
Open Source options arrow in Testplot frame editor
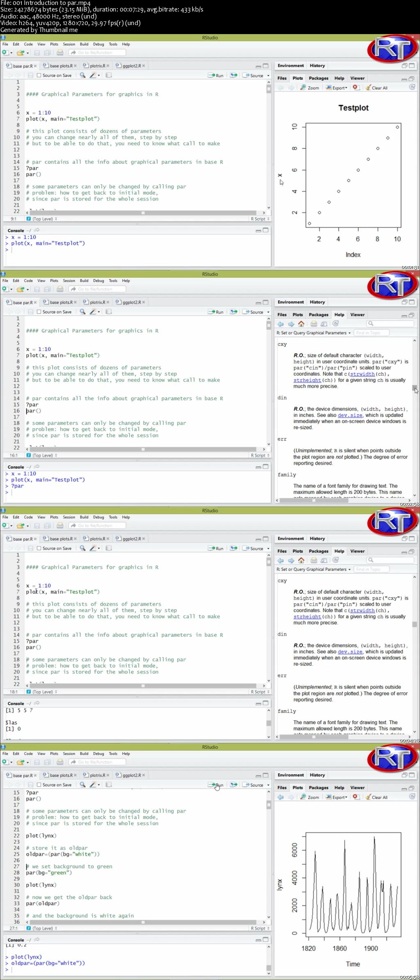coord(268,76)
